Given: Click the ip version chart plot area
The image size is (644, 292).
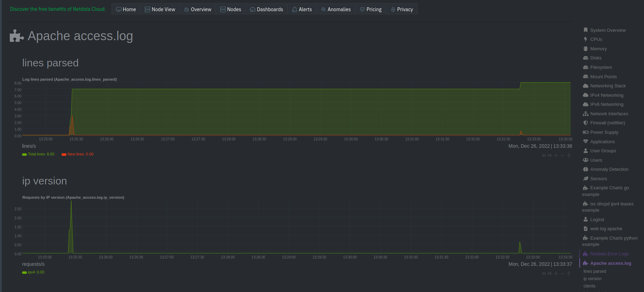Looking at the screenshot, I should (296, 227).
